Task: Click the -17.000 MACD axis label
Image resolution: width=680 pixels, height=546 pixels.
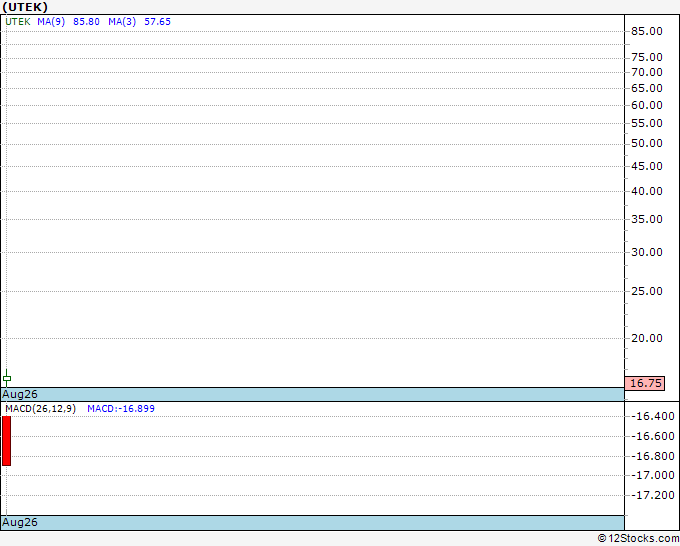Action: 653,475
